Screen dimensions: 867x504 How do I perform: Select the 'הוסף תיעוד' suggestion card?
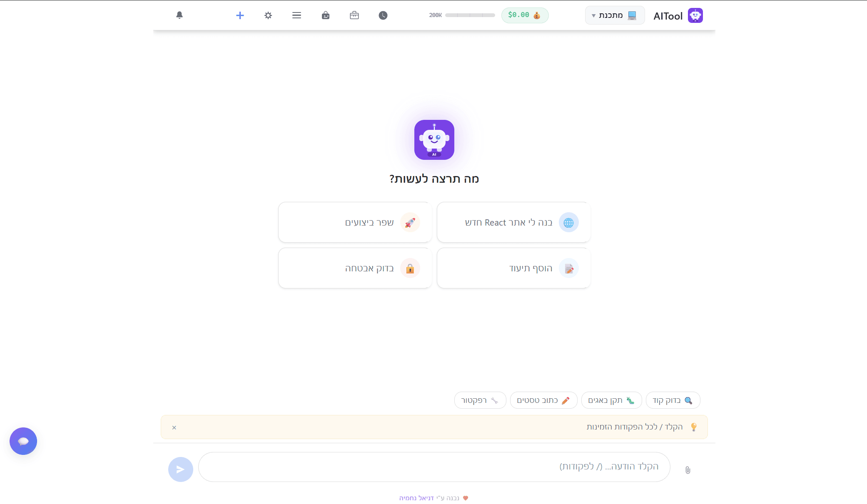pyautogui.click(x=513, y=268)
